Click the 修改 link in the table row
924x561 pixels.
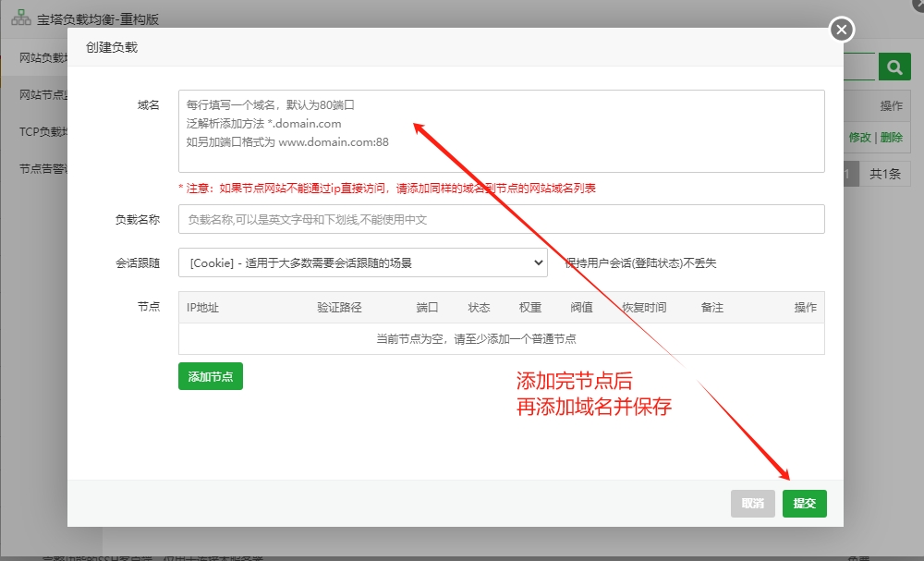[859, 138]
